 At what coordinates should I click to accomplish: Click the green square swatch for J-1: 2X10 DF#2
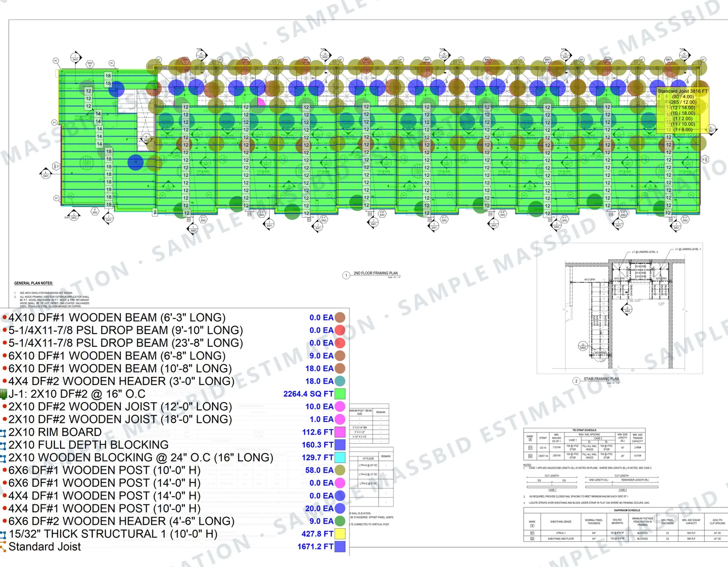[340, 394]
